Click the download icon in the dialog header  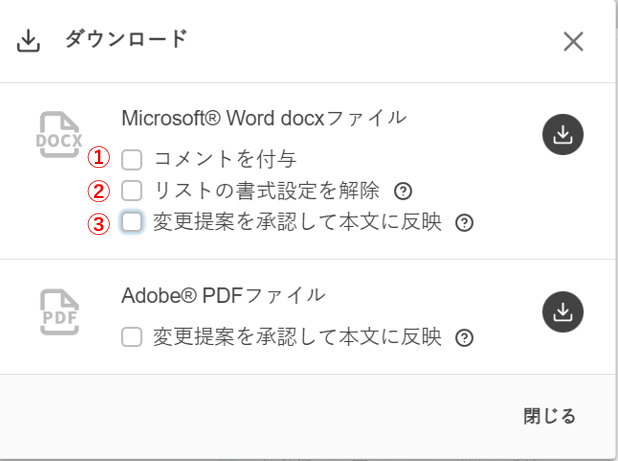(29, 41)
